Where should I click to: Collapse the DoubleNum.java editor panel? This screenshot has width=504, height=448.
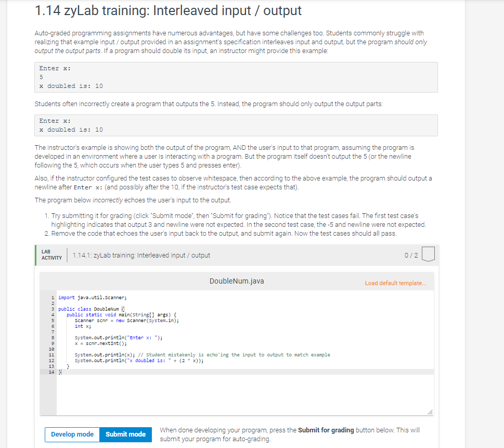pyautogui.click(x=237, y=280)
